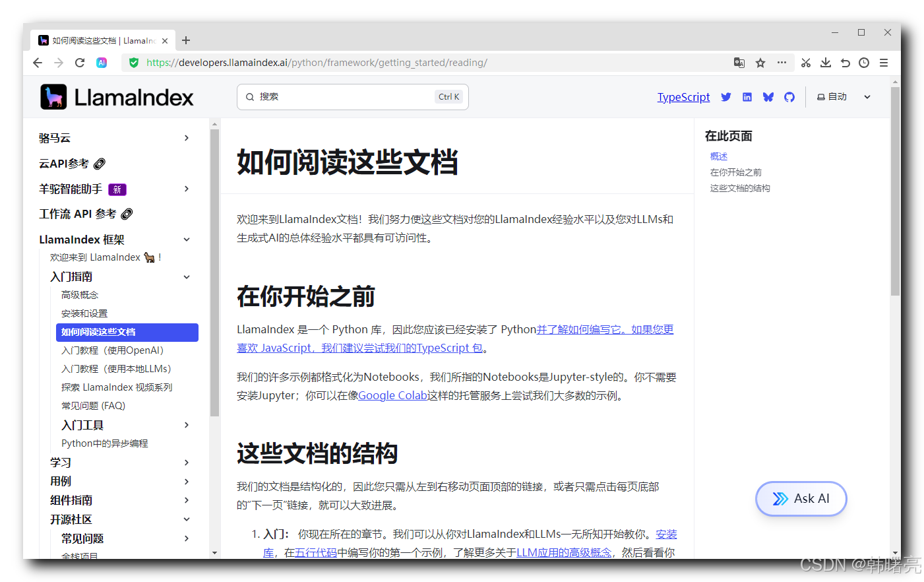Image resolution: width=924 pixels, height=582 pixels.
Task: Open the LinkedIn social icon
Action: 747,96
